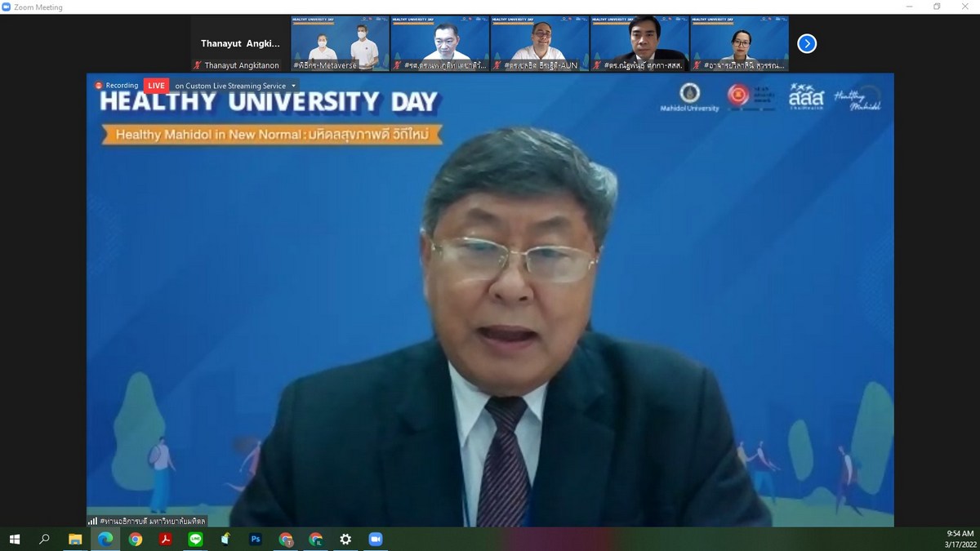Select the AUN participant video thumbnail
The height and width of the screenshot is (551, 980).
(539, 43)
